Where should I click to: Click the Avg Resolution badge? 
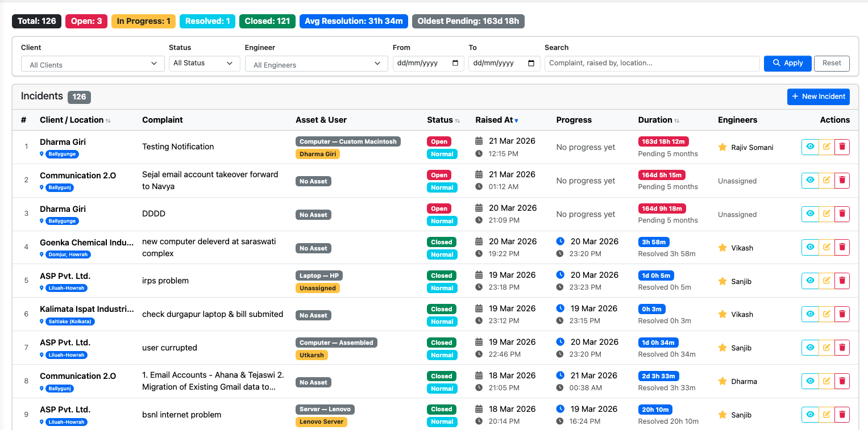point(354,21)
